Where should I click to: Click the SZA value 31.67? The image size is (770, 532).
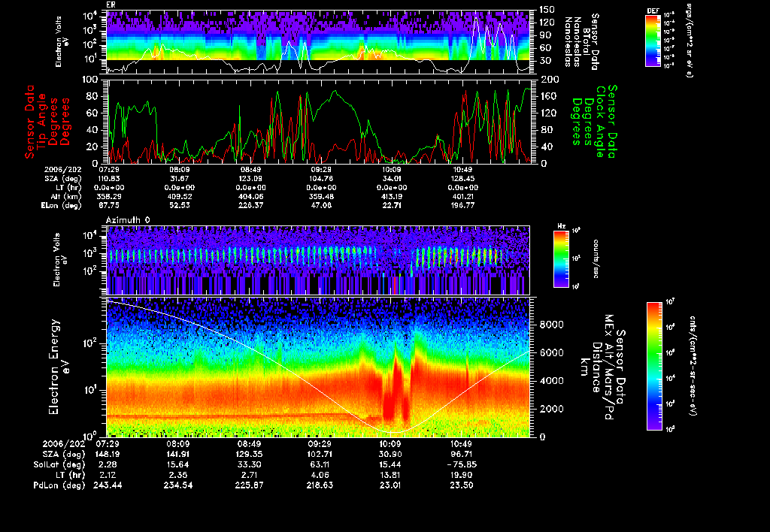(x=180, y=179)
